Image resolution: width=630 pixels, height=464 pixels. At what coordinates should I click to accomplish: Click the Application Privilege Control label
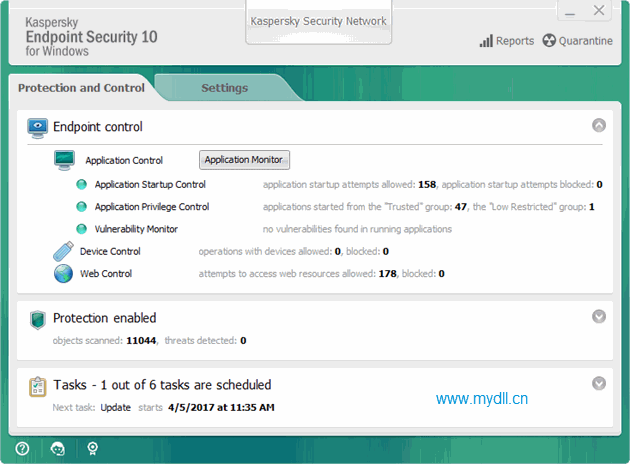[x=152, y=206]
